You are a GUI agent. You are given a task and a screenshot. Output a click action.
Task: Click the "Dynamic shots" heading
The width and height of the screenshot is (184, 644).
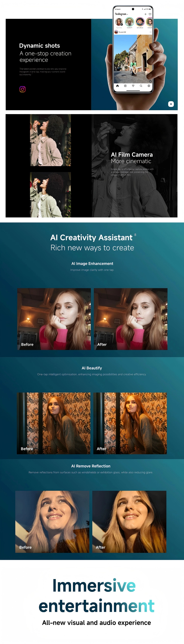tap(40, 46)
